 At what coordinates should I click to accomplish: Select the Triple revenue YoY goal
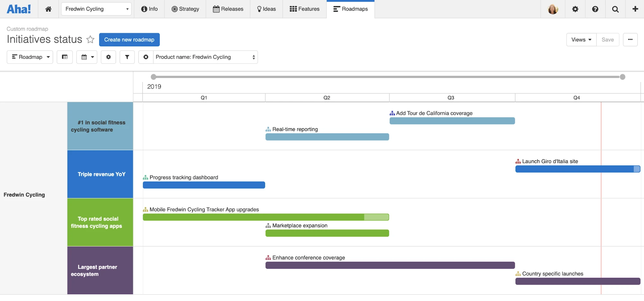pyautogui.click(x=100, y=174)
